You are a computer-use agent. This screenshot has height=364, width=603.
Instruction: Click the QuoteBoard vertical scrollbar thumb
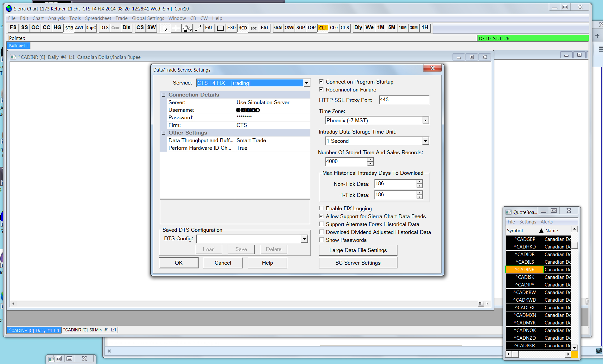(x=574, y=245)
